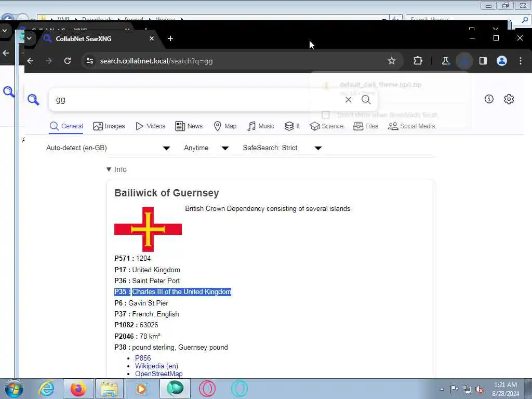The width and height of the screenshot is (532, 399).
Task: Open the red Opera taskbar icon
Action: [x=207, y=389]
